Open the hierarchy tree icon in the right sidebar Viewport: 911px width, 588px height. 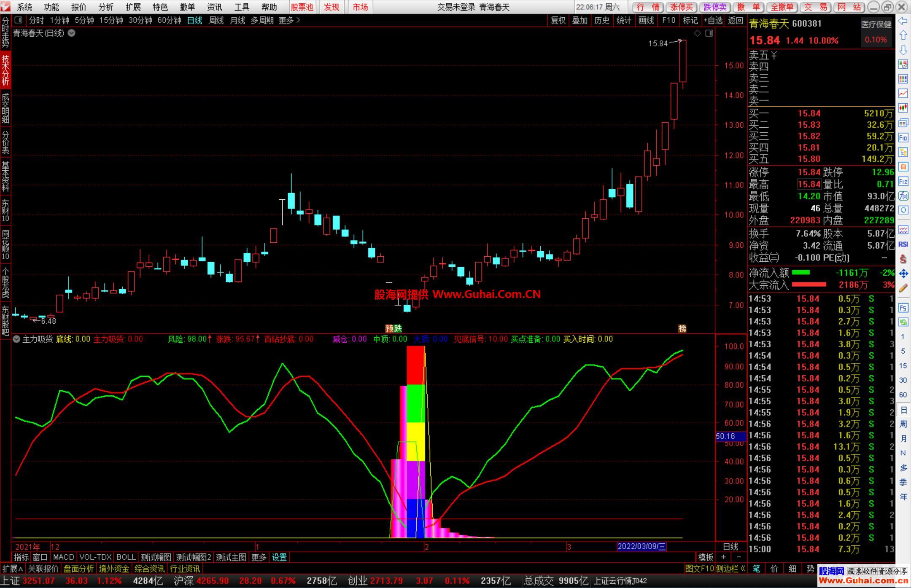[x=903, y=152]
